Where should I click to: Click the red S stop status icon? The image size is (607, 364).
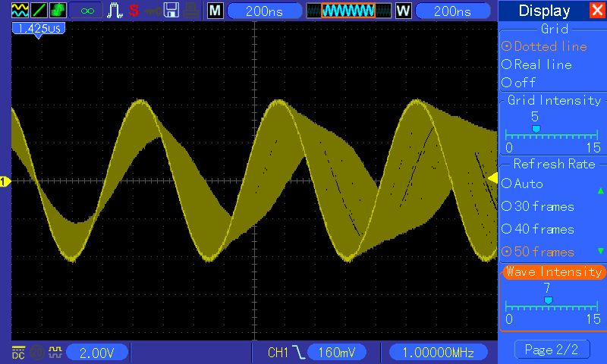[x=134, y=11]
